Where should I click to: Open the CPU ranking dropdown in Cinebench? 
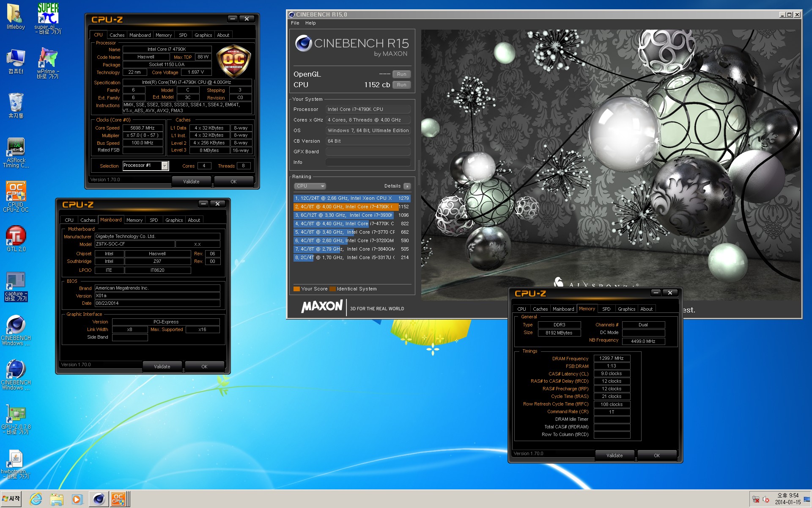coord(310,186)
